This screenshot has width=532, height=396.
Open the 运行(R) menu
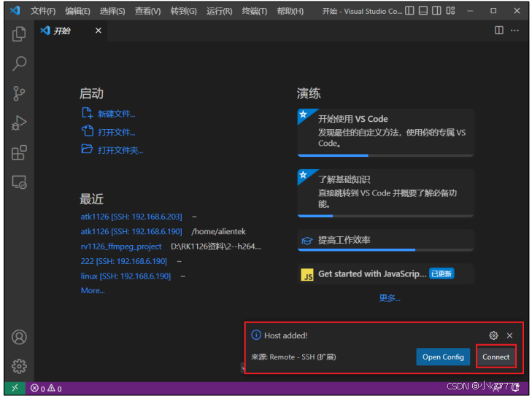[219, 11]
